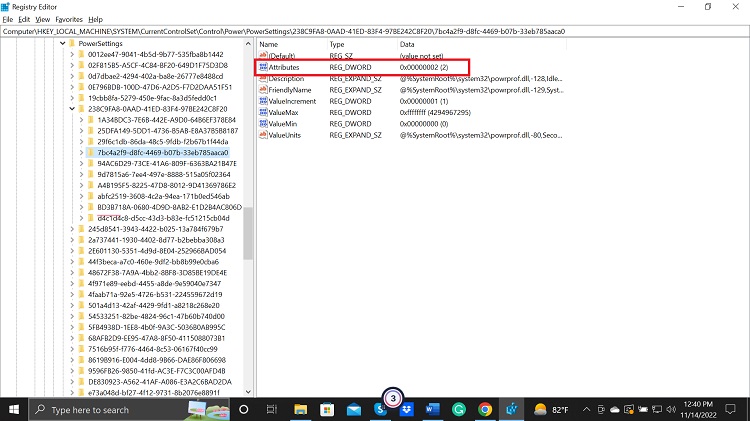Viewport: 750px width, 421px height.
Task: Select the FriendlyName string value icon
Action: coord(264,91)
